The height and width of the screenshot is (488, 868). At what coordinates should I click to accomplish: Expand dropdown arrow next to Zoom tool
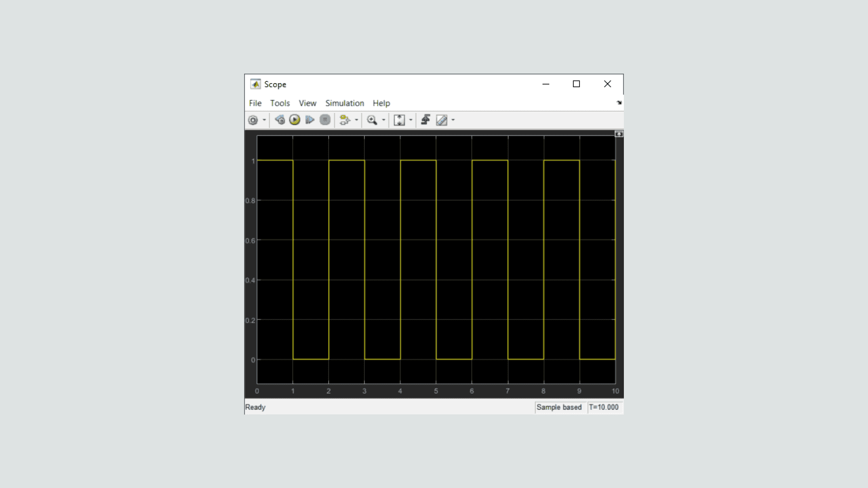tap(383, 120)
